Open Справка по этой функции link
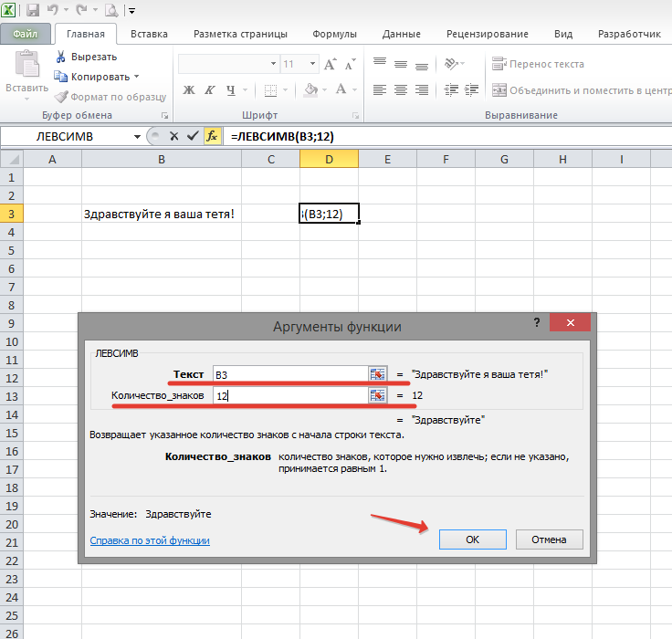This screenshot has height=639, width=672. [x=150, y=540]
